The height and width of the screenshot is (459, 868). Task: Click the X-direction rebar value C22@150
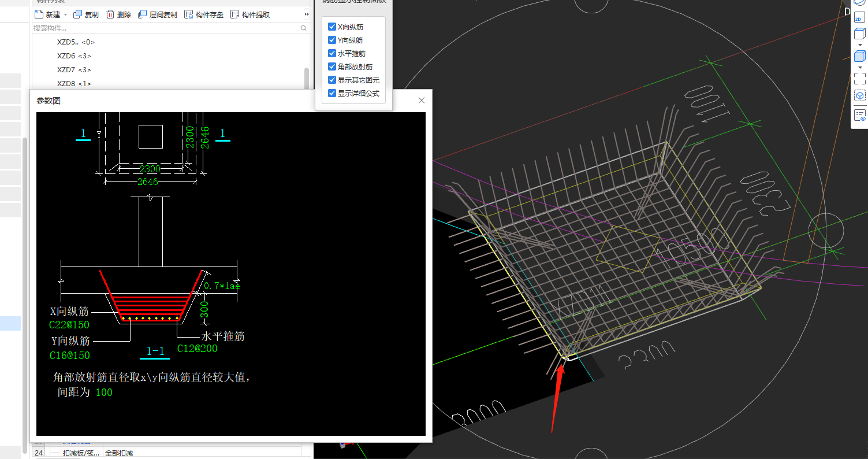[69, 325]
